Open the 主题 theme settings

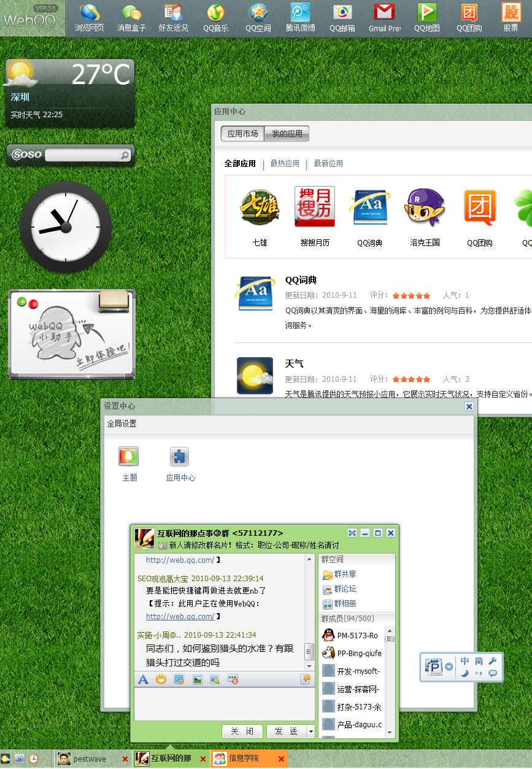point(129,462)
